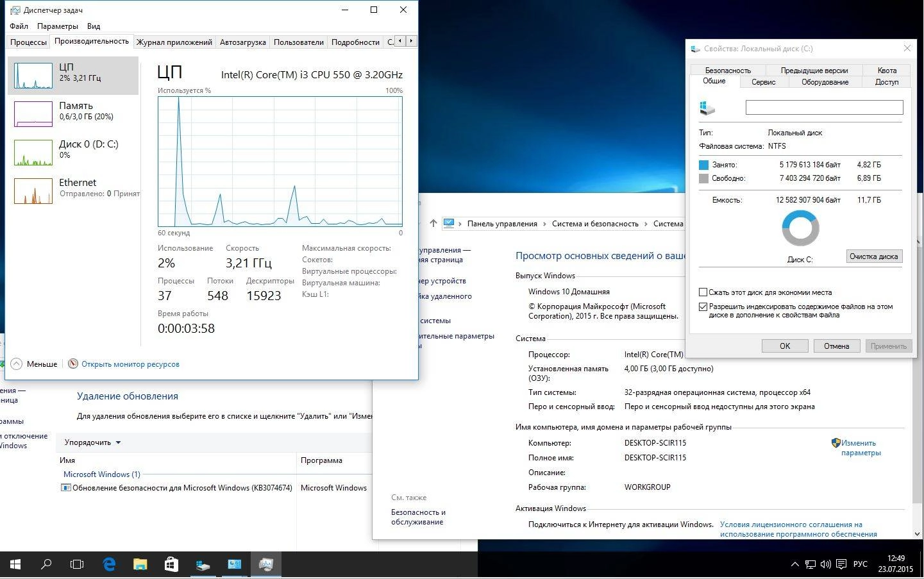
Task: Click the shield icon beside Изменить параметры
Action: pyautogui.click(x=836, y=443)
